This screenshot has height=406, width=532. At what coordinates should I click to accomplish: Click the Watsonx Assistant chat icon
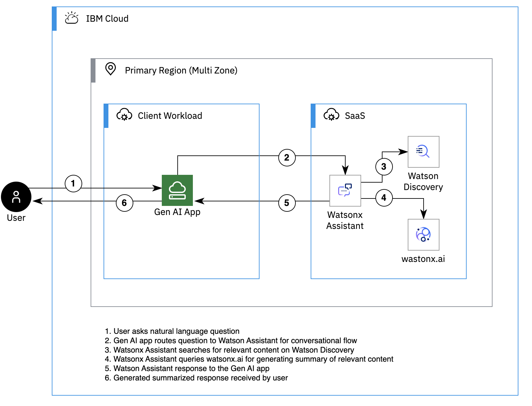click(x=345, y=190)
